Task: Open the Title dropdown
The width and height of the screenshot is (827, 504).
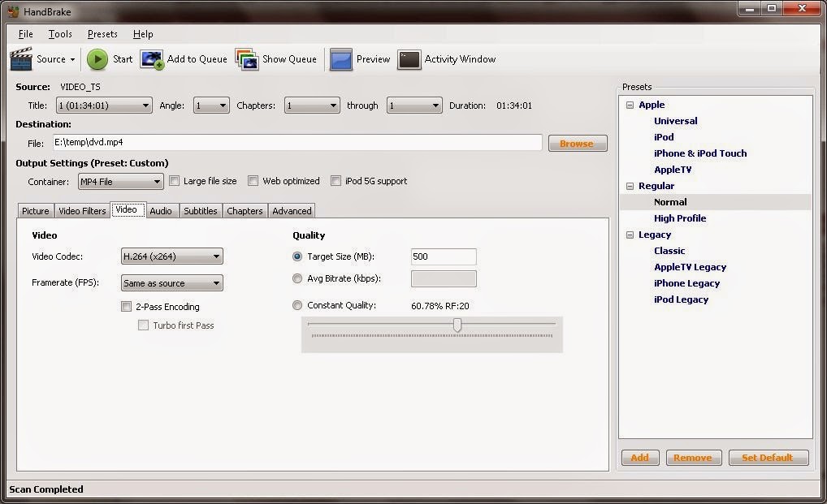Action: (104, 106)
